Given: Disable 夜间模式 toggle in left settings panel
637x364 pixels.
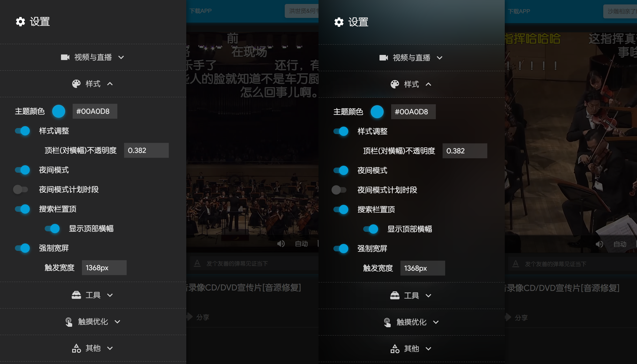Looking at the screenshot, I should coord(23,170).
